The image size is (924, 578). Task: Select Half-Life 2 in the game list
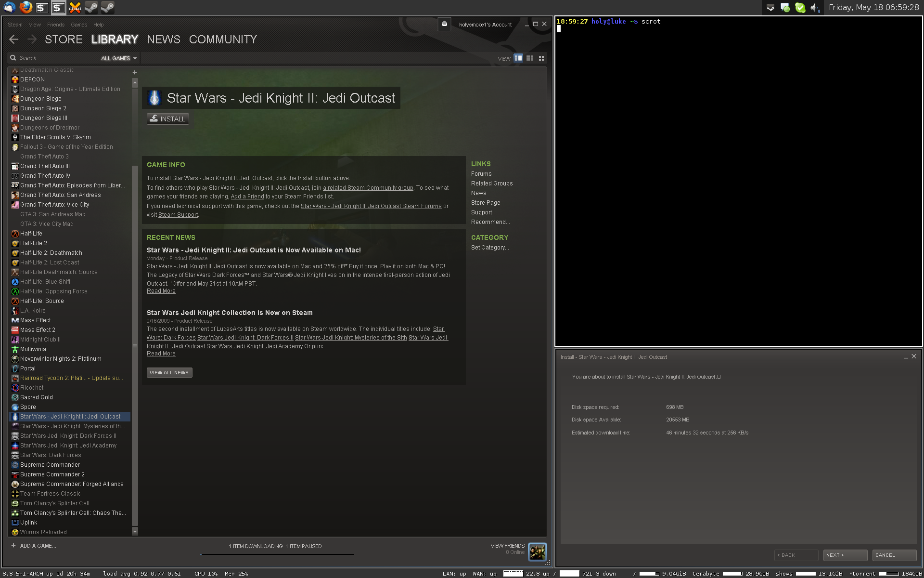(x=70, y=243)
